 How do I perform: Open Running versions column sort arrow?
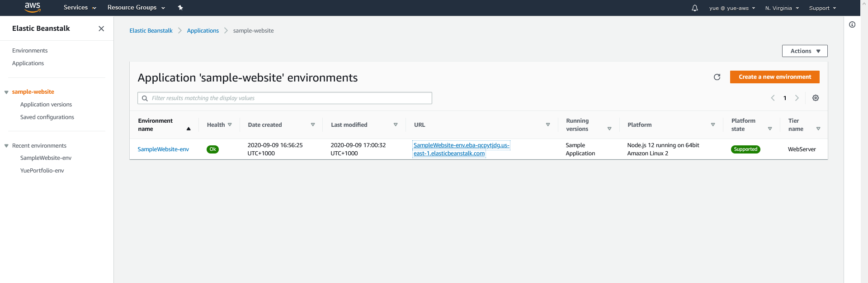(609, 129)
